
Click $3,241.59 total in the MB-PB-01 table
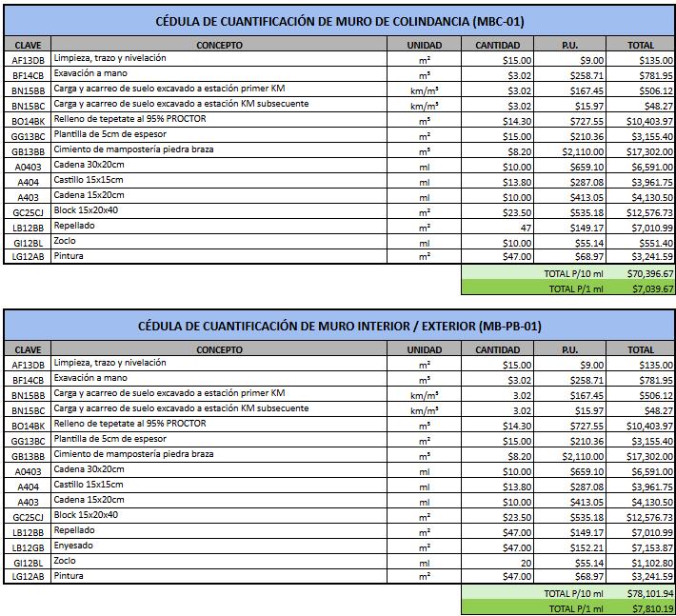point(641,576)
